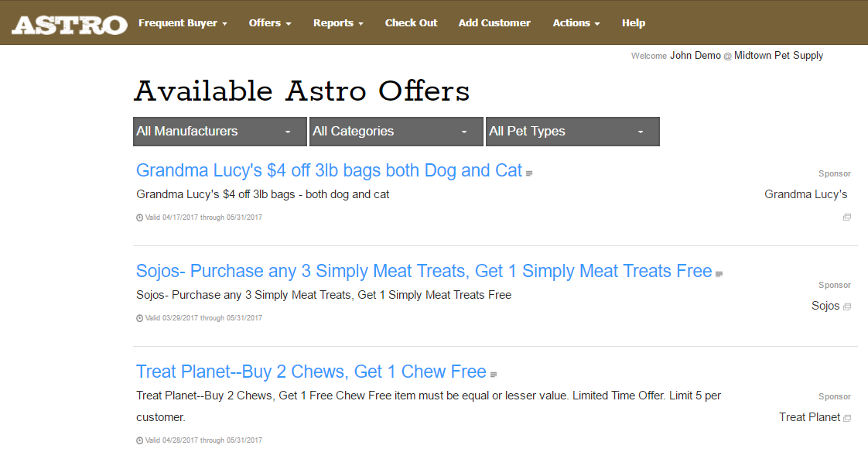Click the window icon next to Sojos sponsor
This screenshot has height=459, width=868.
pos(847,307)
